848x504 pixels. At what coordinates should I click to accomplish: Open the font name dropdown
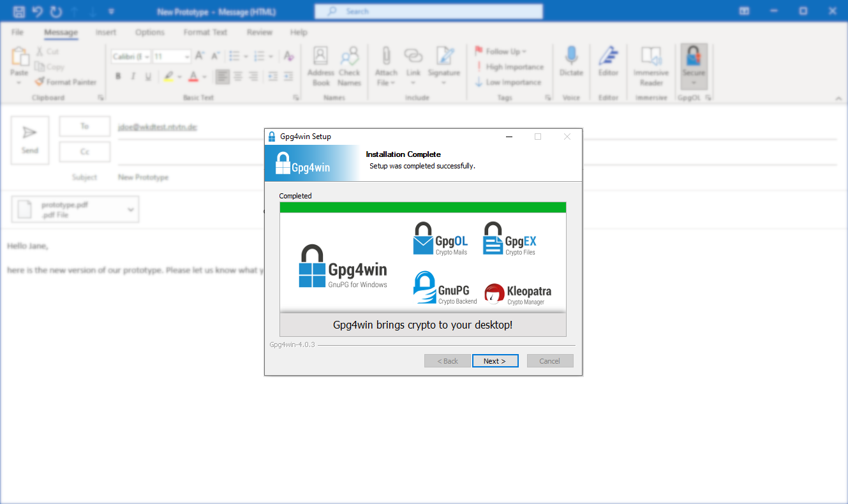(x=147, y=57)
